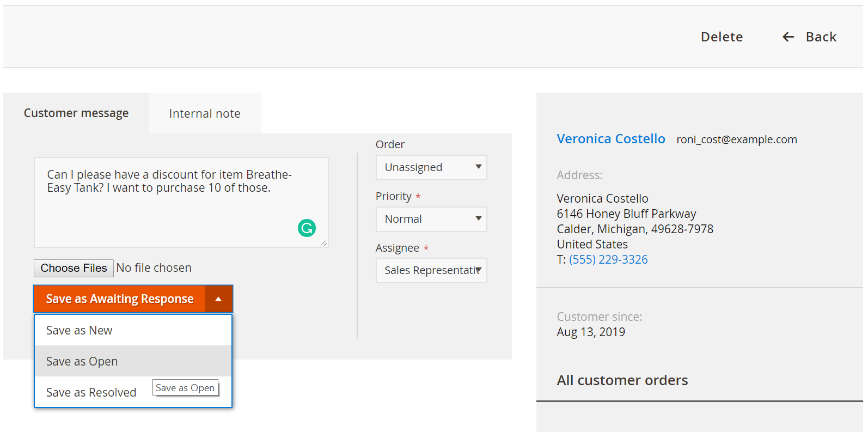Viewport: 868px width, 432px height.
Task: Select the Customer message tab
Action: click(76, 113)
